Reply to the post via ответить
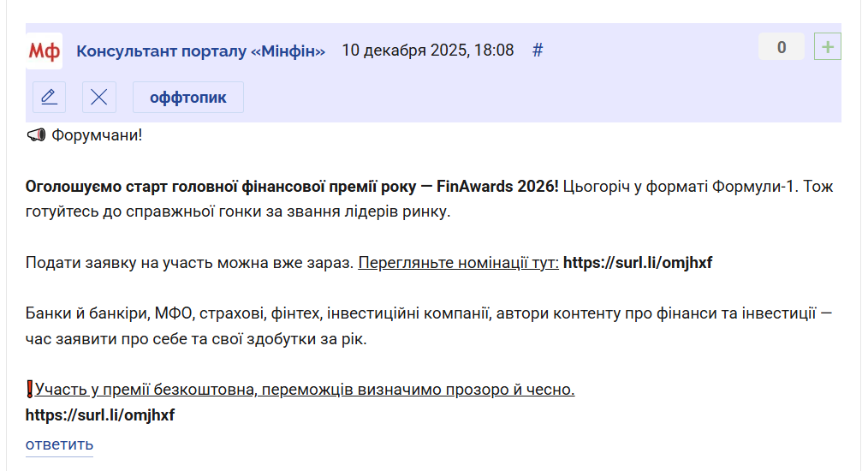Screen dimensions: 868x471 click(59, 444)
